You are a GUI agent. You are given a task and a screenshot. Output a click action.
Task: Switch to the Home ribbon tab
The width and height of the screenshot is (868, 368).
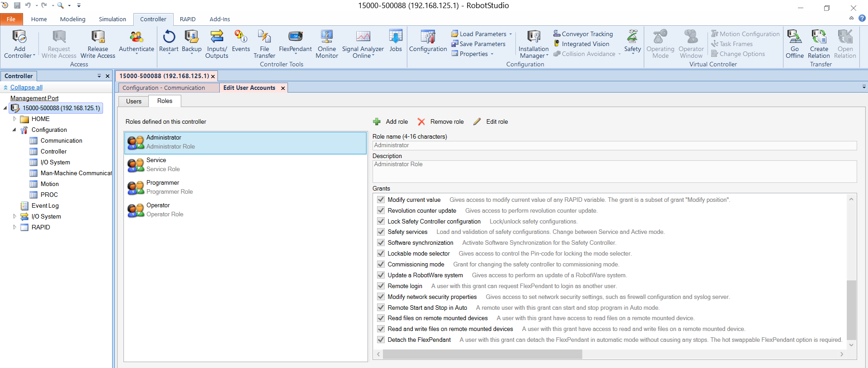(x=39, y=19)
